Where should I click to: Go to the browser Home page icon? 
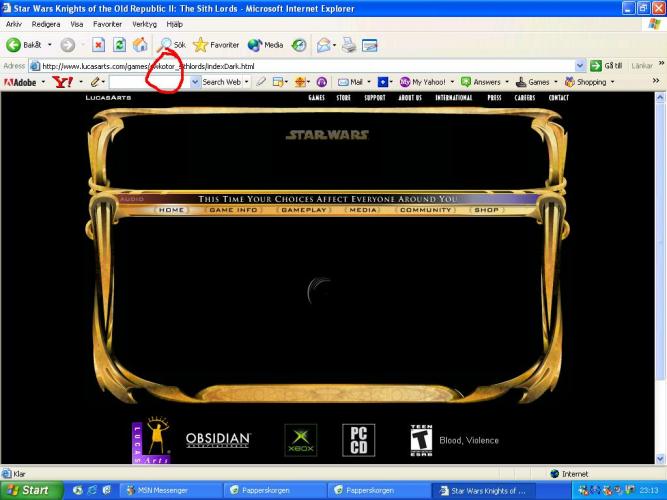click(x=140, y=45)
